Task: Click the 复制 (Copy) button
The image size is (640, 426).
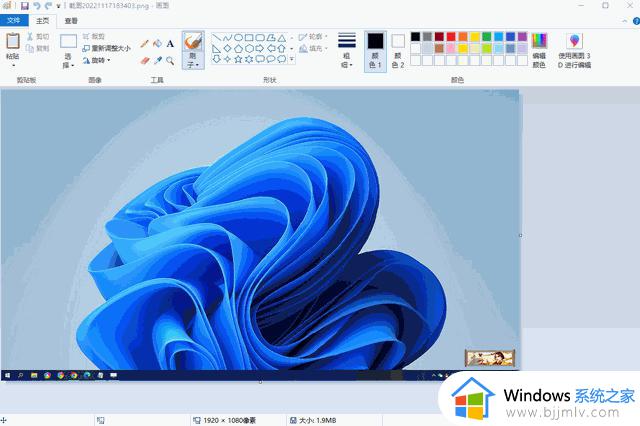Action: coord(38,49)
